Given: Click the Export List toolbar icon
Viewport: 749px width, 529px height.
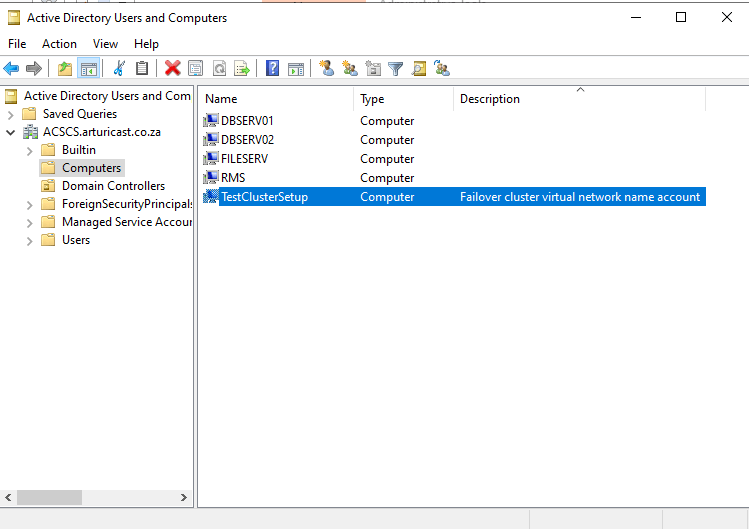Looking at the screenshot, I should coord(242,68).
